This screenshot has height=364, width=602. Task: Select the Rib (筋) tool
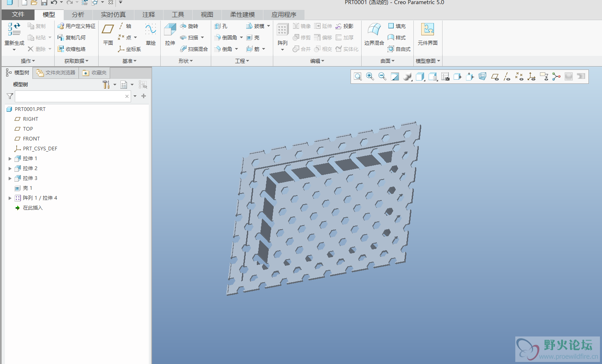click(x=253, y=49)
